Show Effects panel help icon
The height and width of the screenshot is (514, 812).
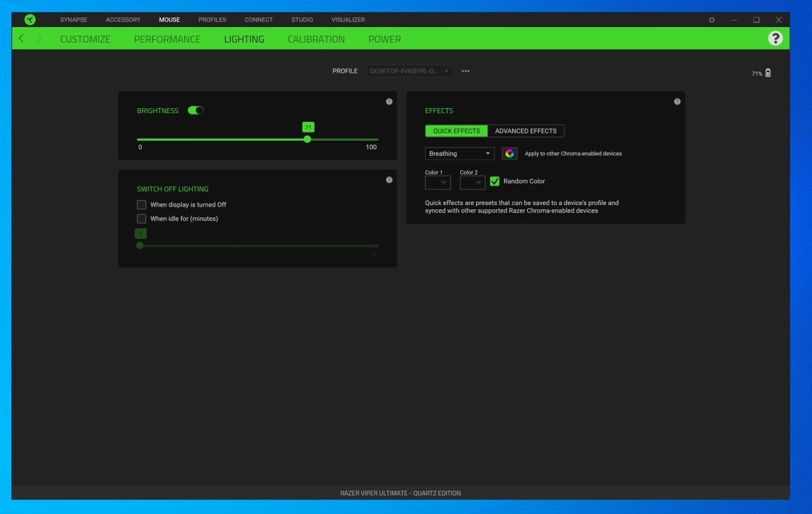tap(677, 102)
